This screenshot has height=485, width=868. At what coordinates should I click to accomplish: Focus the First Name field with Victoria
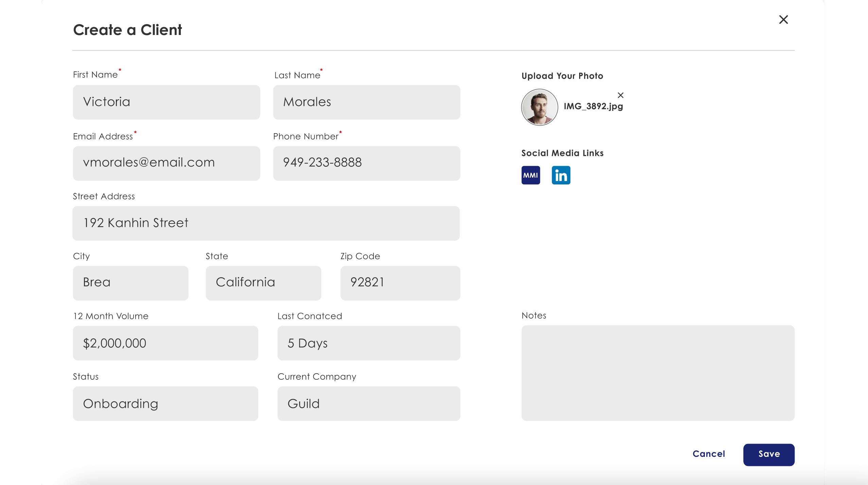pos(167,102)
